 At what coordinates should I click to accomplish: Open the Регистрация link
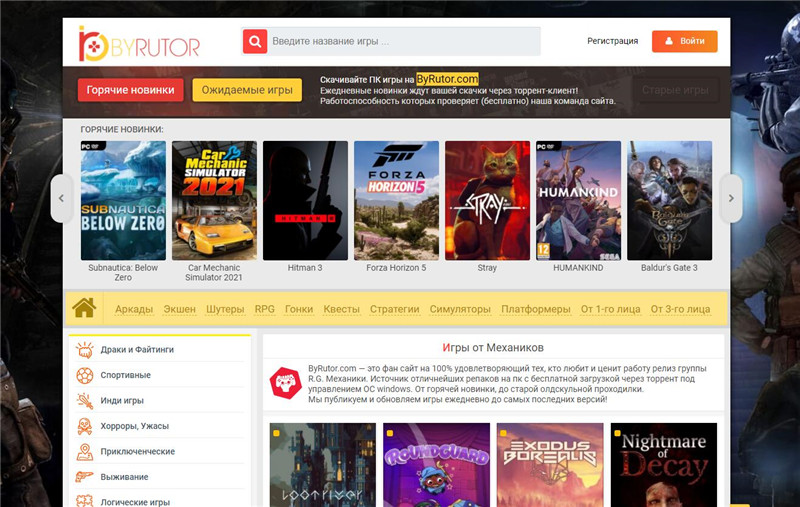point(612,41)
